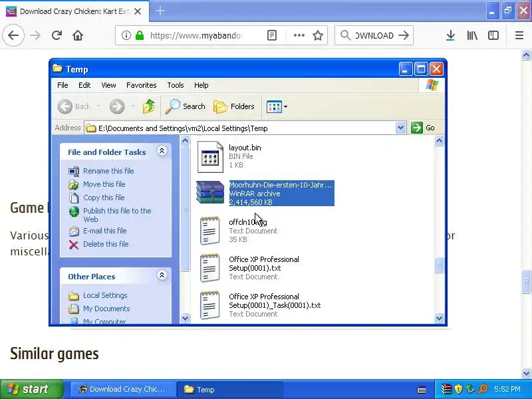This screenshot has height=399, width=532.
Task: Open My Documents under Other Places
Action: (106, 309)
